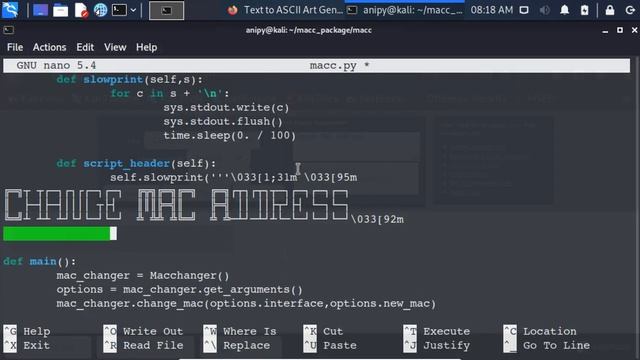This screenshot has height=360, width=640.
Task: Close the terminal window
Action: (x=634, y=30)
